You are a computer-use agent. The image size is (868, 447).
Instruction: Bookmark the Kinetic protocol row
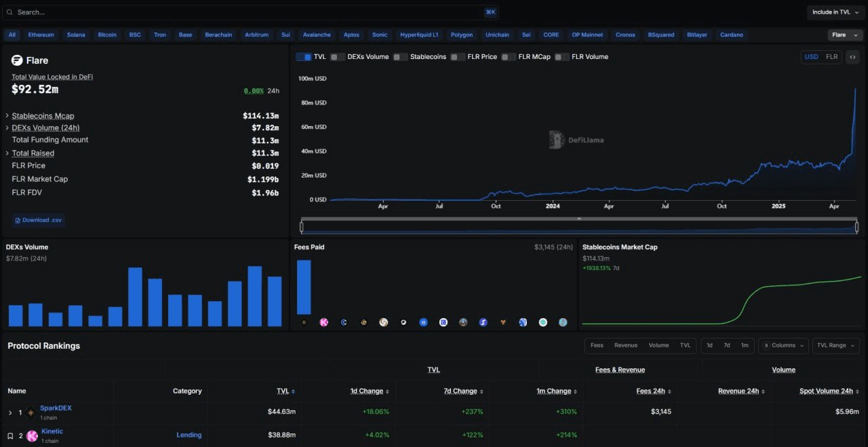10,435
